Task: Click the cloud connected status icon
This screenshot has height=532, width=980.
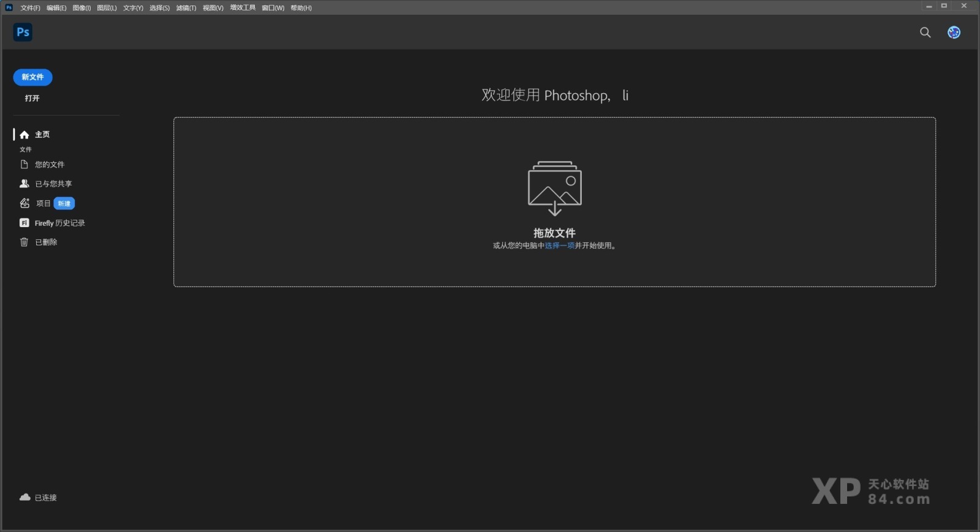Action: click(x=25, y=497)
